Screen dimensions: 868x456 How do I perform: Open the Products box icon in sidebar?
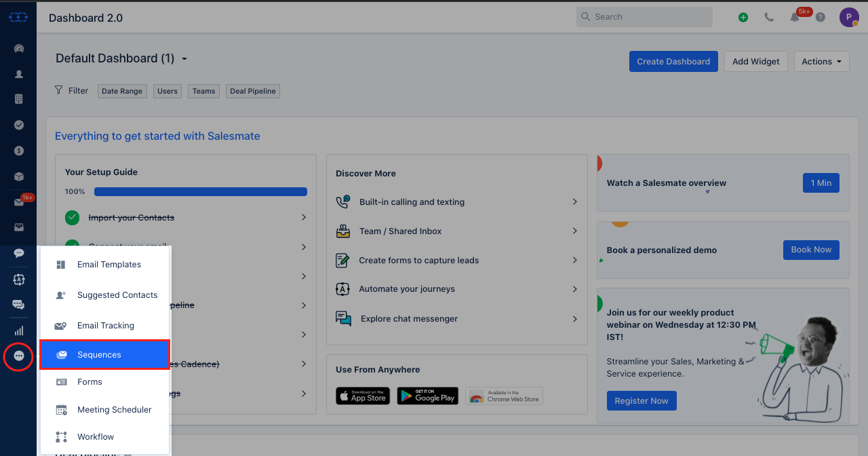pyautogui.click(x=19, y=176)
